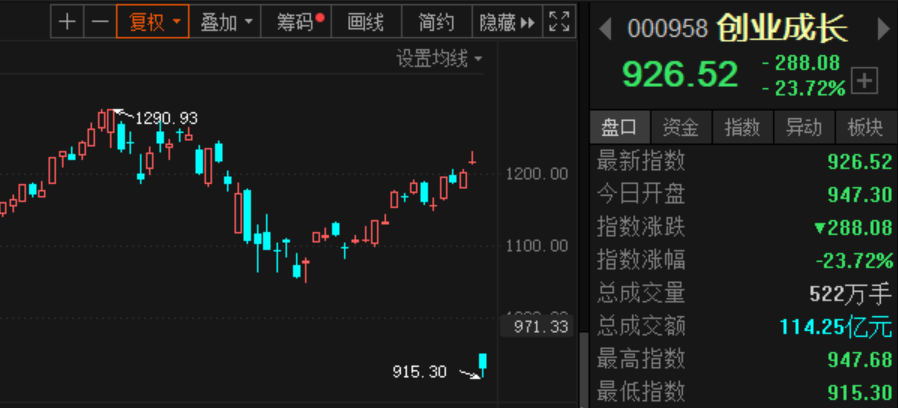Collapse panel with 隐藏 button
Image resolution: width=898 pixels, height=408 pixels.
pyautogui.click(x=507, y=22)
